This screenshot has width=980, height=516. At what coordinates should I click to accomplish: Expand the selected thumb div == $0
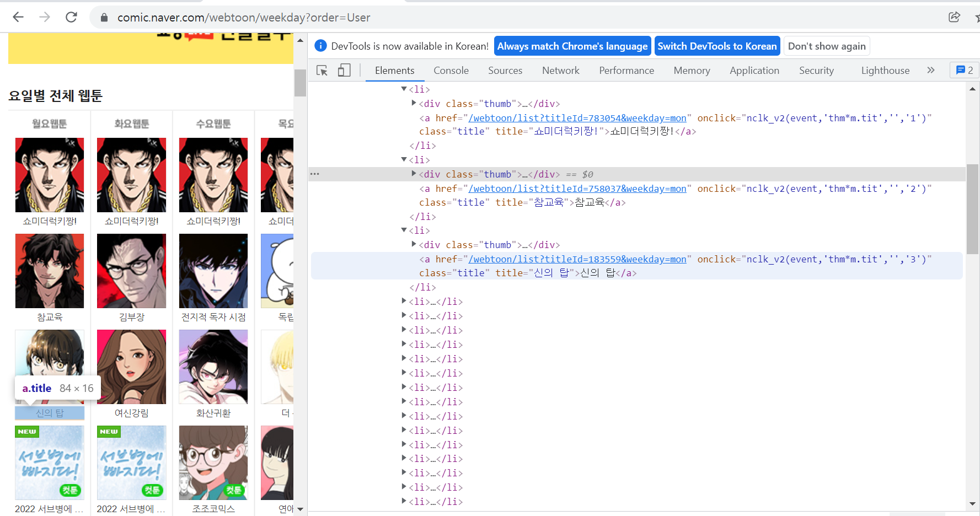[x=414, y=174]
